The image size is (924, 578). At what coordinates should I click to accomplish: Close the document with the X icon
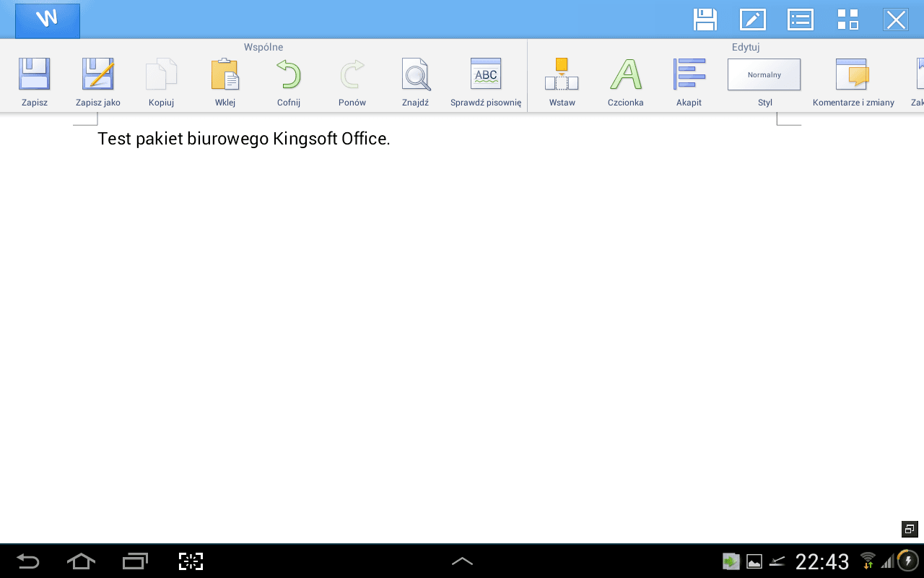pyautogui.click(x=896, y=20)
